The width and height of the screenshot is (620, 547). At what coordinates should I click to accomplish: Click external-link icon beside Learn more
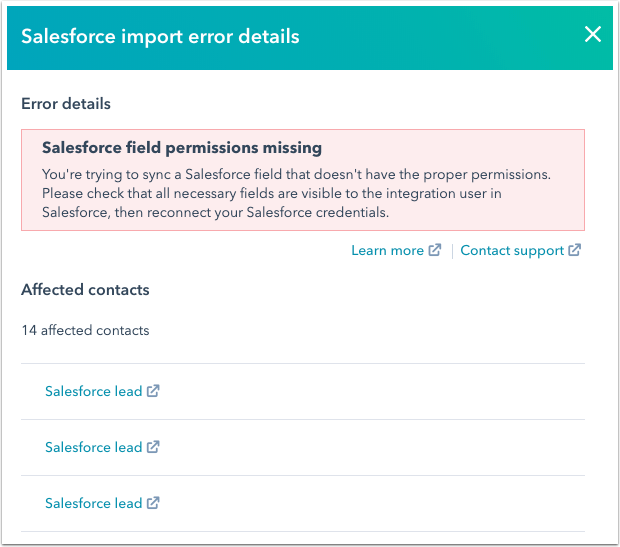(435, 251)
